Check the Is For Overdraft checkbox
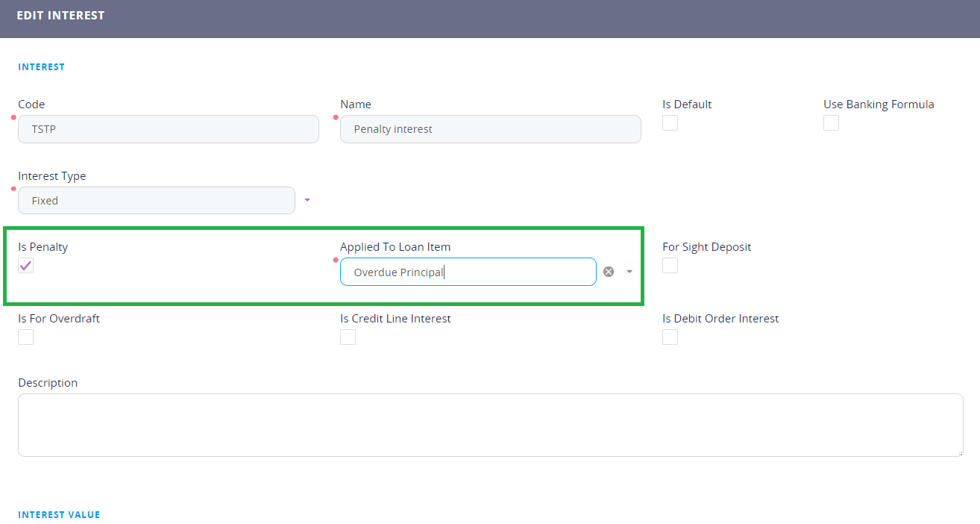 click(26, 337)
